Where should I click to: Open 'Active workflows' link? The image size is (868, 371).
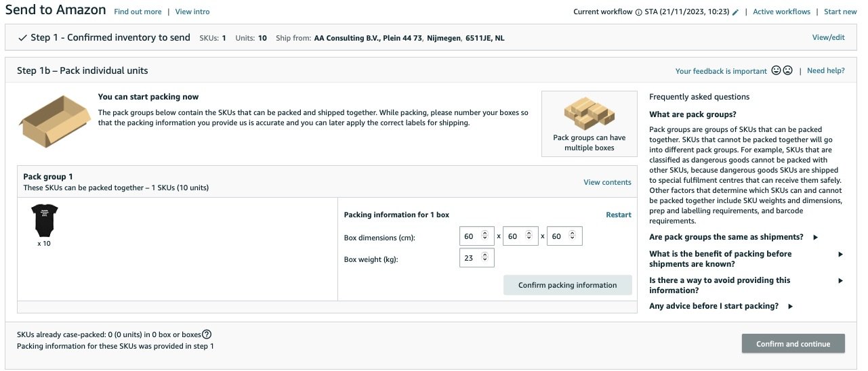[x=781, y=12]
